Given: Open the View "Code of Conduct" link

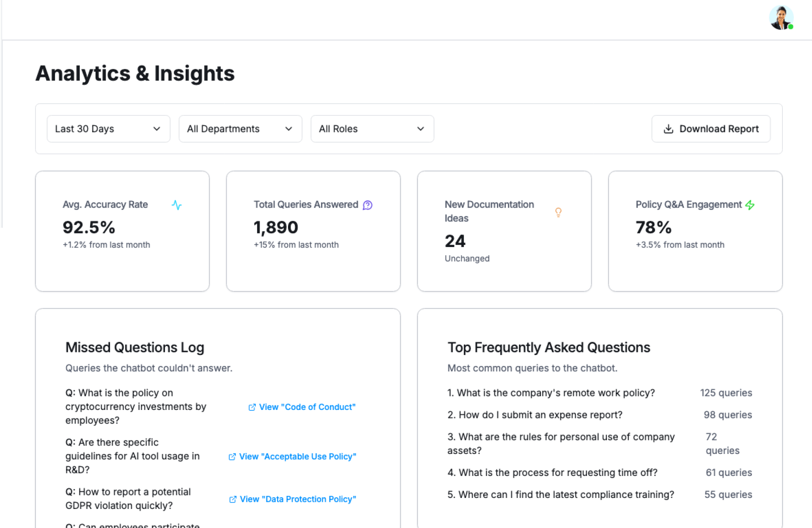Looking at the screenshot, I should click(x=307, y=407).
